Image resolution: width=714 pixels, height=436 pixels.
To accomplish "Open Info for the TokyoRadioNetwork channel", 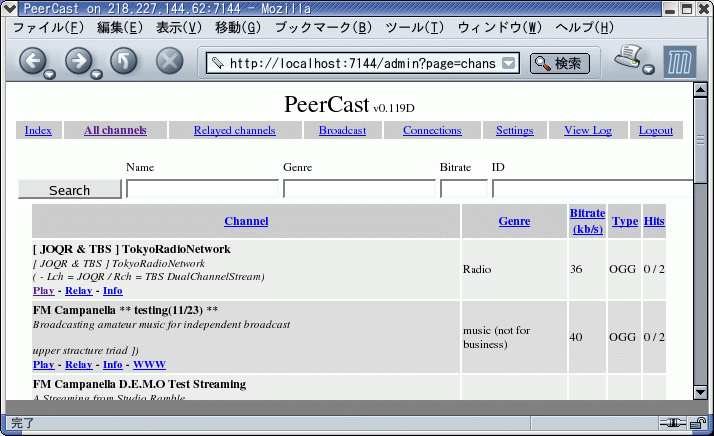I will point(112,291).
